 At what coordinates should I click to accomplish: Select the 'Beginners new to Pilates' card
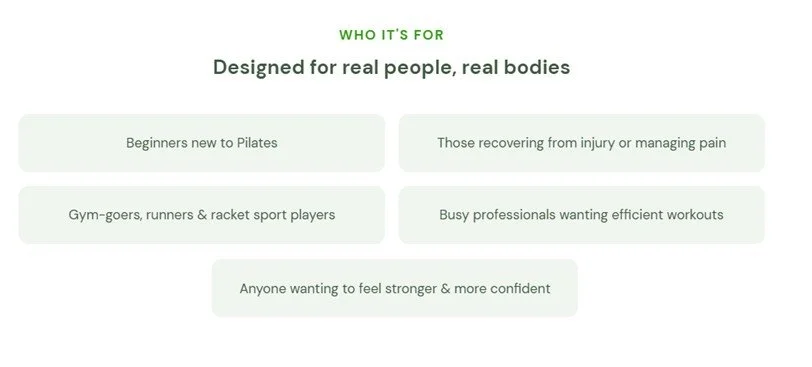[x=202, y=143]
